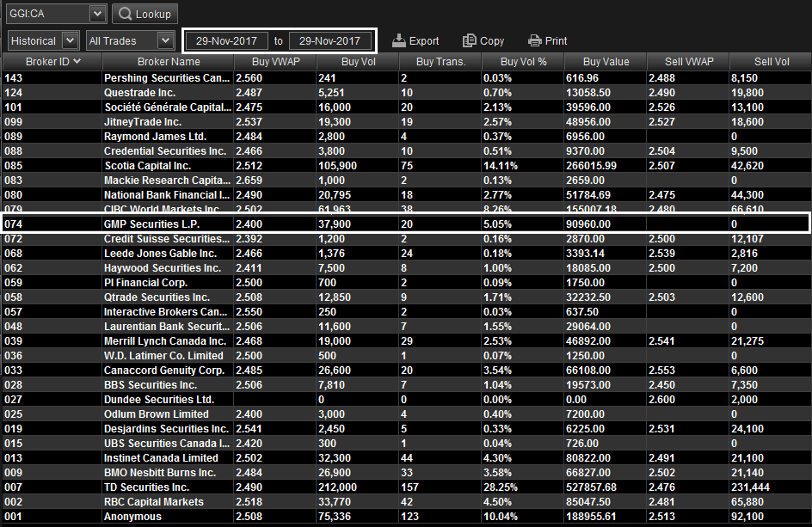Click RBC Capital Markets broker name
Viewport: 812px width, 527px height.
click(x=154, y=502)
